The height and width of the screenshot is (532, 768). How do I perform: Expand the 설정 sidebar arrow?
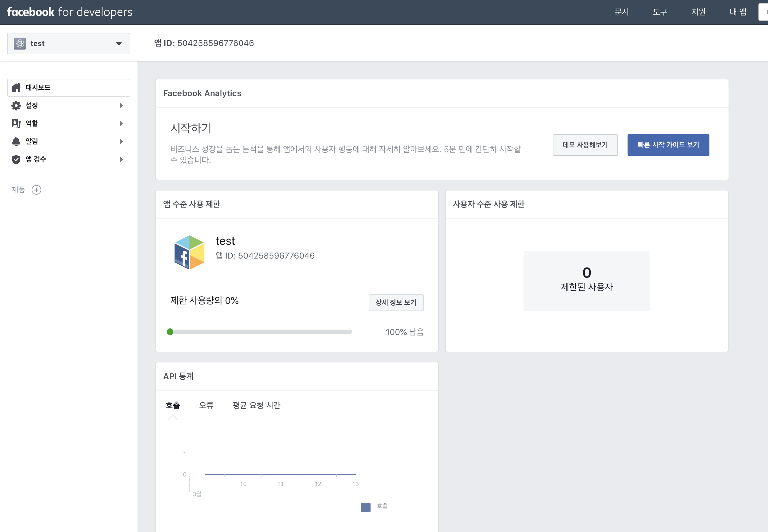point(121,106)
